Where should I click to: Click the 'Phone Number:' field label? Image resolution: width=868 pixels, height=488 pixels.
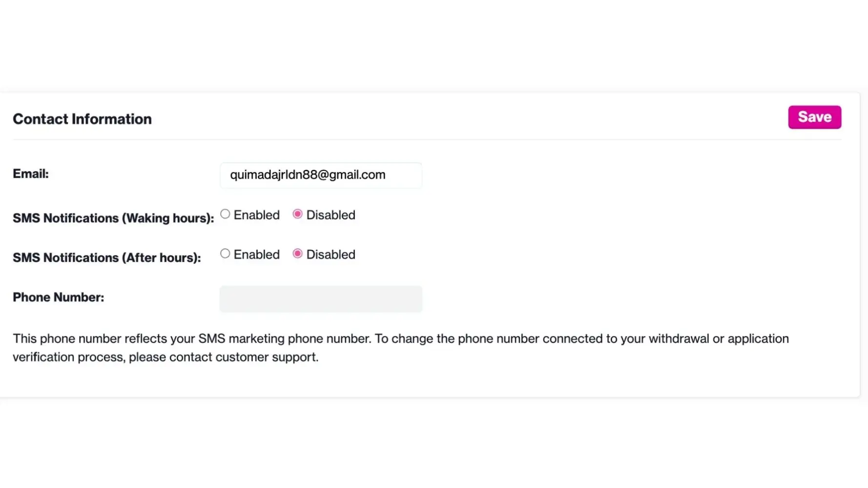58,297
